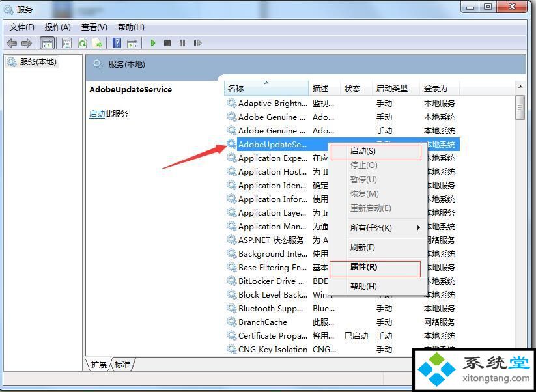Viewport: 536px width, 392px height.
Task: Toggle the show/hide console tree icon
Action: (47, 43)
